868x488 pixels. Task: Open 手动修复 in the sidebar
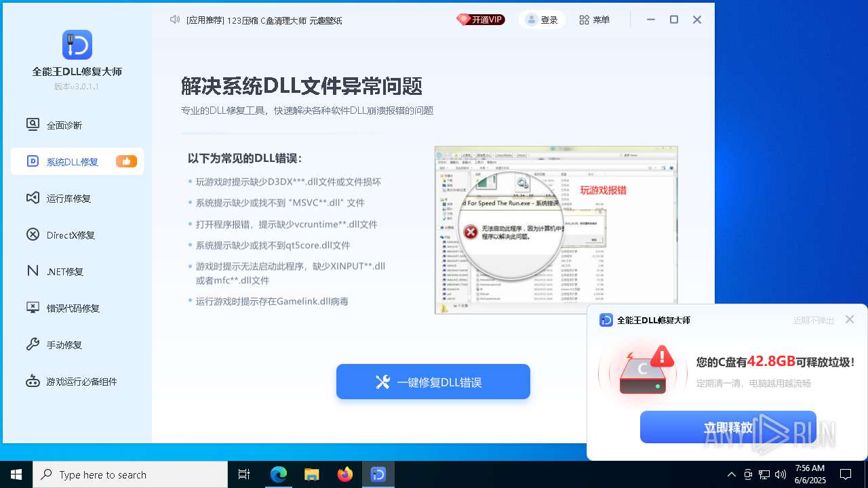[77, 344]
